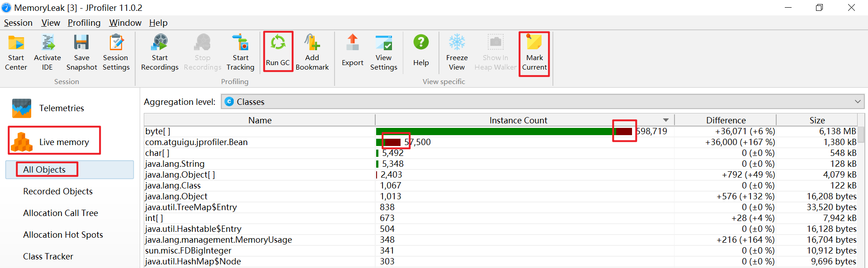Select the java.util.Hashtable$Entry row
The image size is (868, 268).
[x=500, y=229]
